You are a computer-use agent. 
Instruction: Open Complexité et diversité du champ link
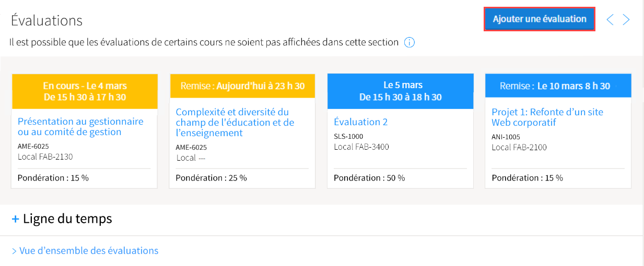(235, 123)
